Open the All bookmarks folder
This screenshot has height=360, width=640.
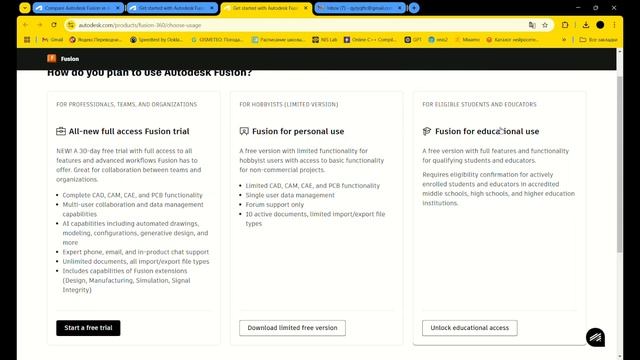pos(598,40)
